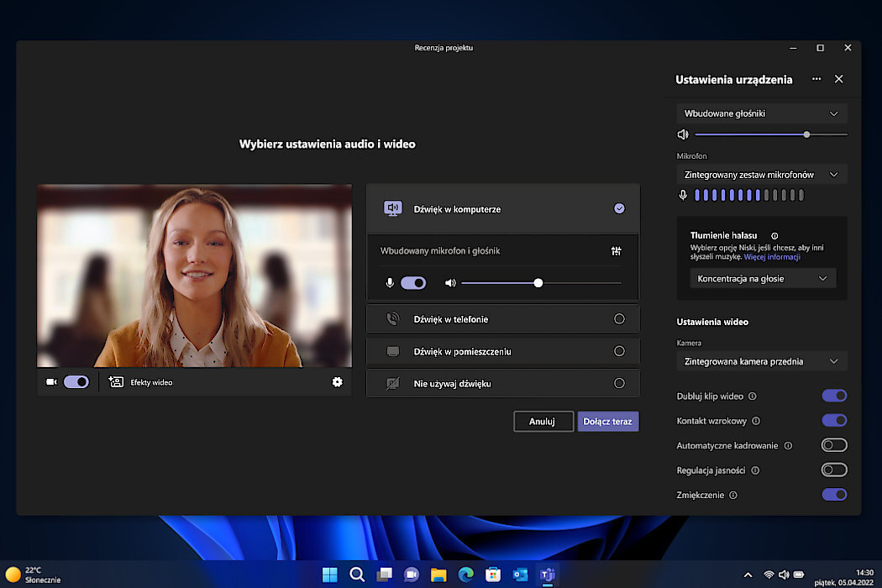Click the three-dots more options icon
882x588 pixels.
(816, 79)
